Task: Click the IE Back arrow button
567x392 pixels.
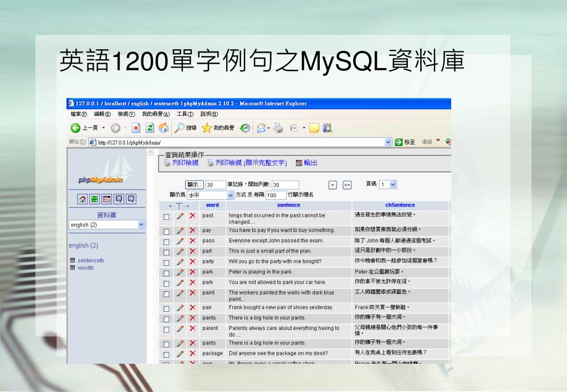Action: point(75,128)
